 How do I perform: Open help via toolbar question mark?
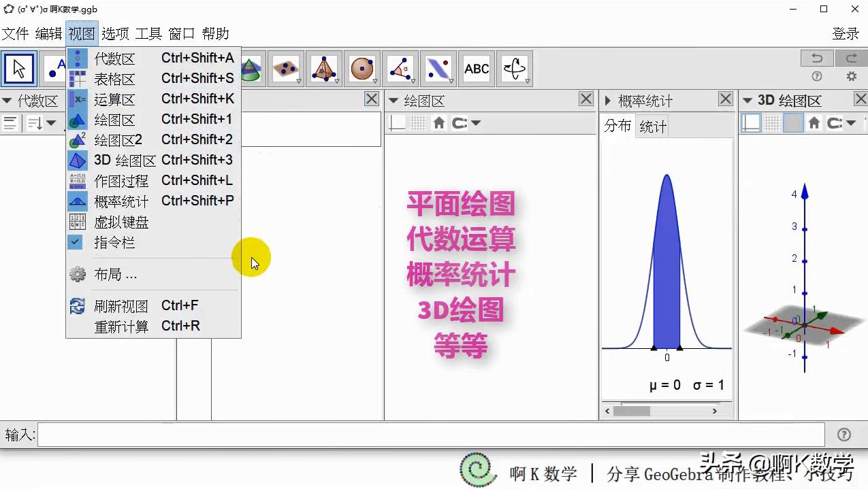[x=817, y=77]
